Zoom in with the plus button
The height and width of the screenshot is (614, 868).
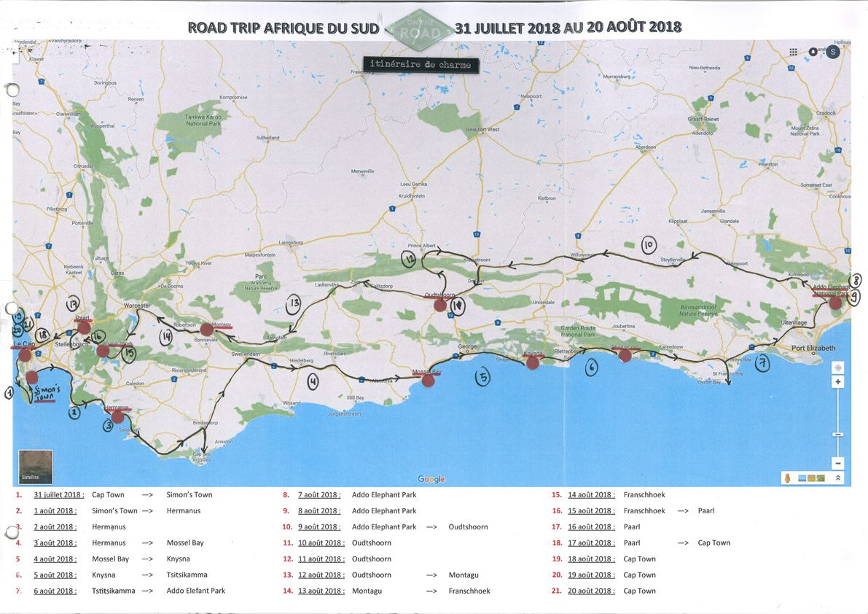pos(838,382)
